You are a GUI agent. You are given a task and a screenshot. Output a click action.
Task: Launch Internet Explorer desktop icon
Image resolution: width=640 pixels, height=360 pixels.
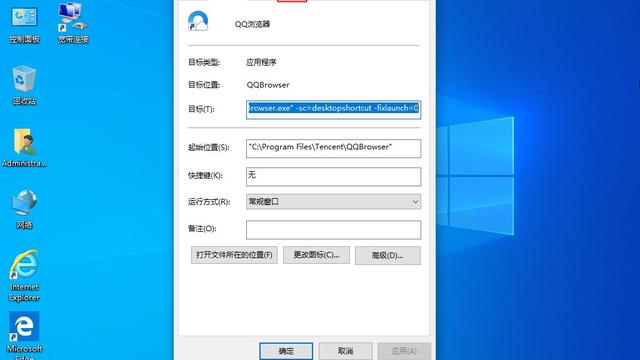(24, 276)
